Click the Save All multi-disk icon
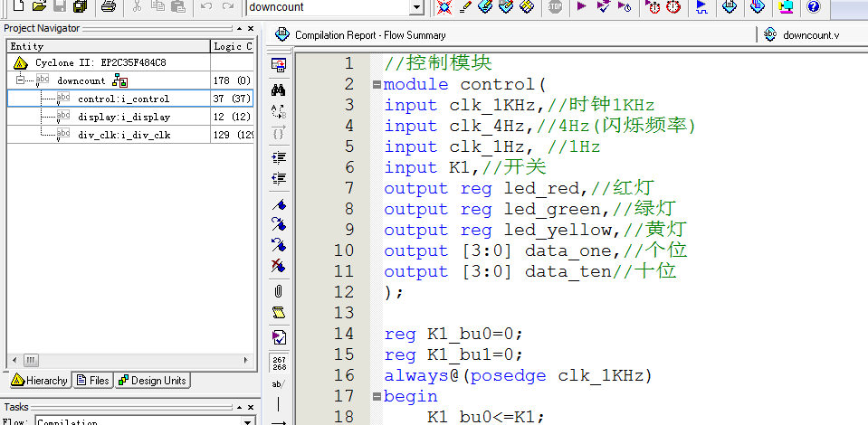Viewport: 868px width, 425px height. (81, 6)
